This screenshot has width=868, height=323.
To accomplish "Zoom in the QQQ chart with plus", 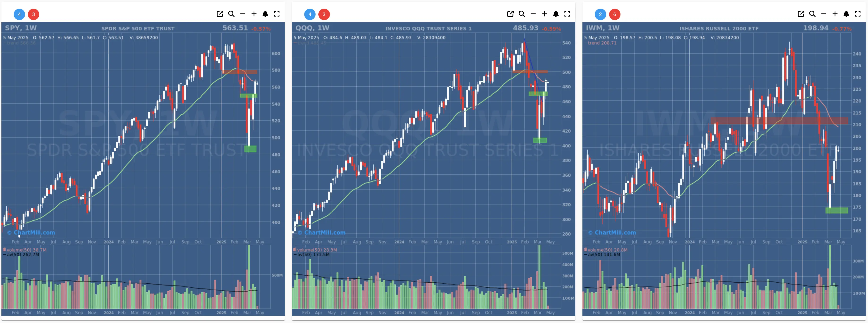I will tap(544, 14).
